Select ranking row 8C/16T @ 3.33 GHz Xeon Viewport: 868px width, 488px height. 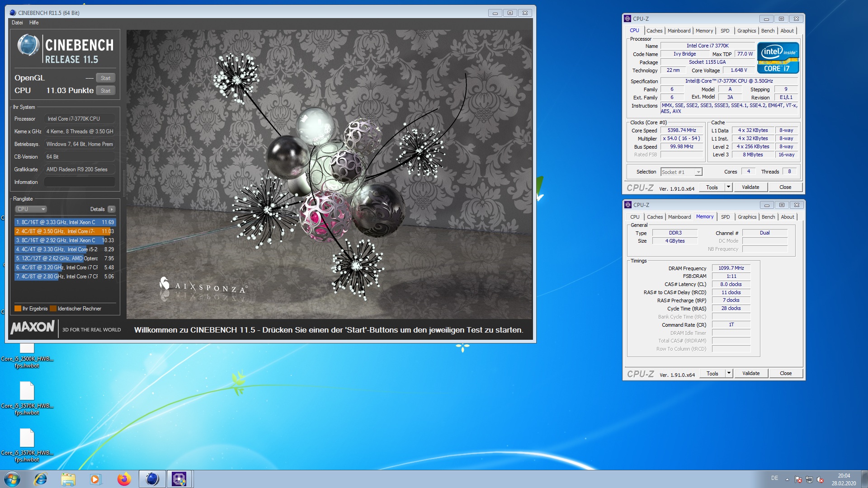(65, 222)
